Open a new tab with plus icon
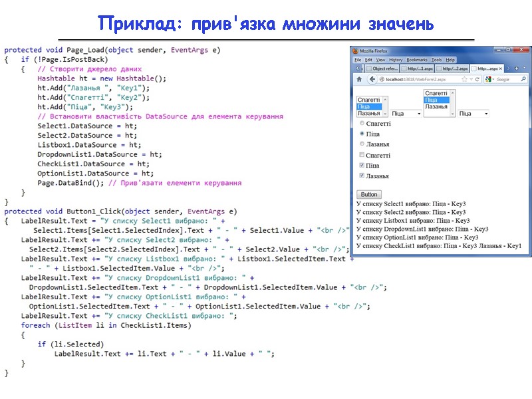 coord(517,68)
